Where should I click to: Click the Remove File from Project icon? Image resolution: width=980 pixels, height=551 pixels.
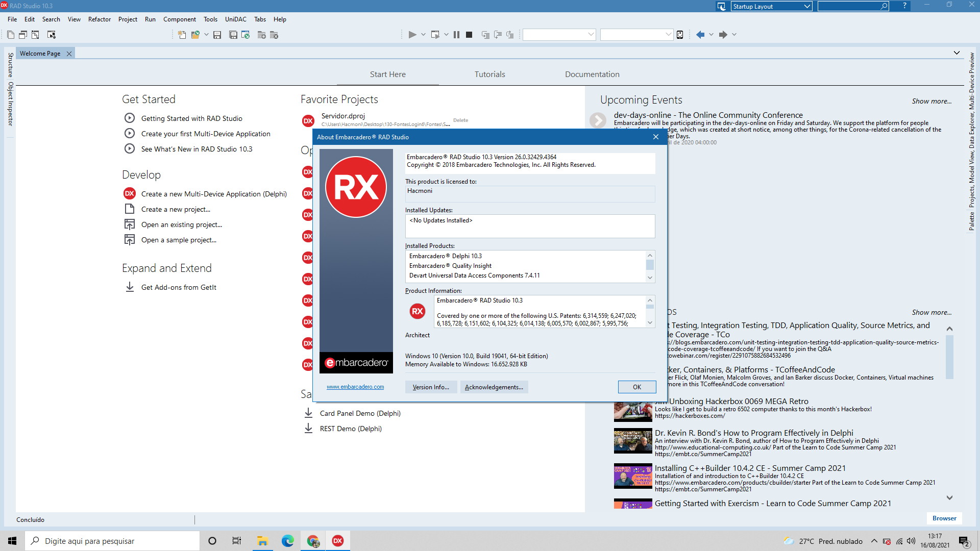[x=274, y=35]
